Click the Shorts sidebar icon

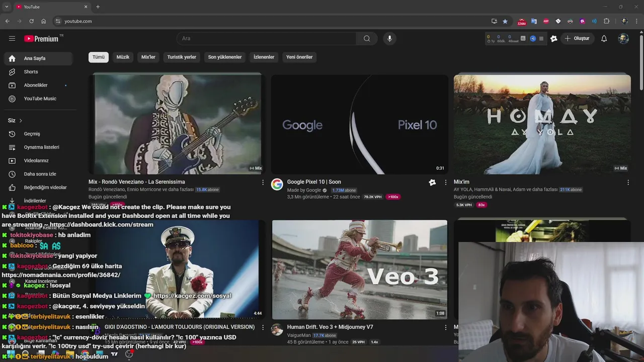point(12,72)
